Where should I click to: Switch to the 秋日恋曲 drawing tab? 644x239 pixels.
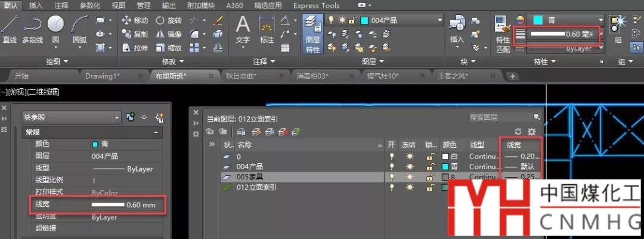[x=244, y=76]
